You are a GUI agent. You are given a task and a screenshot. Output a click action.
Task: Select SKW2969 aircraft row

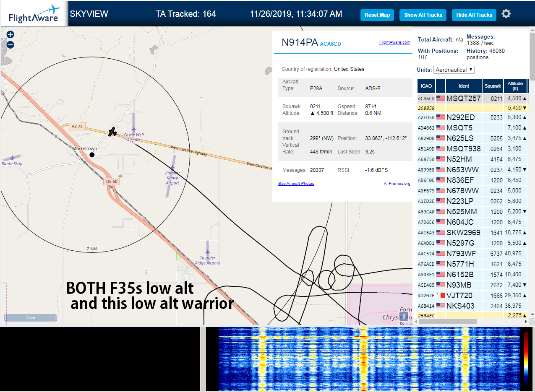[x=472, y=233]
